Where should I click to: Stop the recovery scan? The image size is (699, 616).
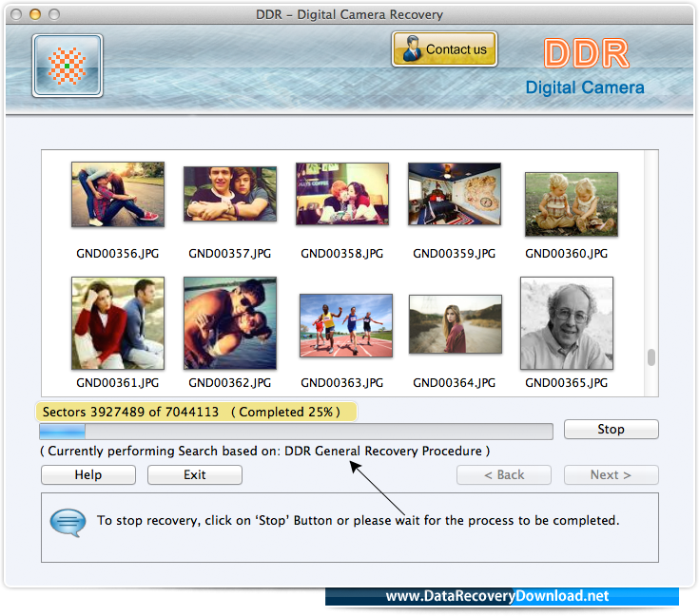pos(611,429)
